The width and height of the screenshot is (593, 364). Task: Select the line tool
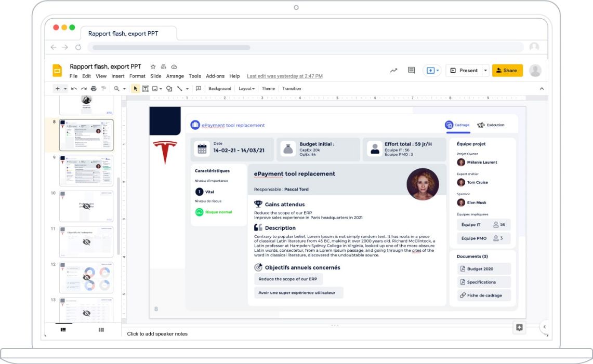tap(179, 88)
